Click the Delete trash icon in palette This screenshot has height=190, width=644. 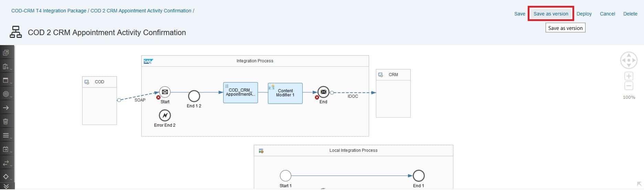pos(6,122)
